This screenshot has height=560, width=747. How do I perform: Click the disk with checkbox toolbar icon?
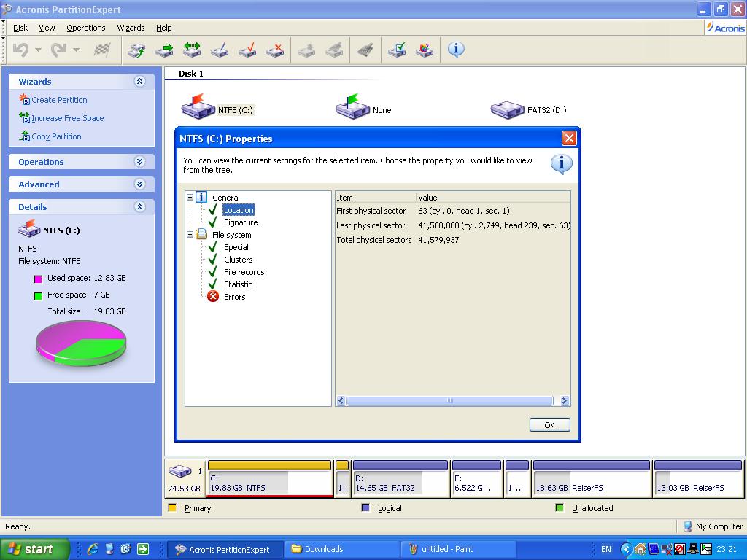(x=397, y=50)
